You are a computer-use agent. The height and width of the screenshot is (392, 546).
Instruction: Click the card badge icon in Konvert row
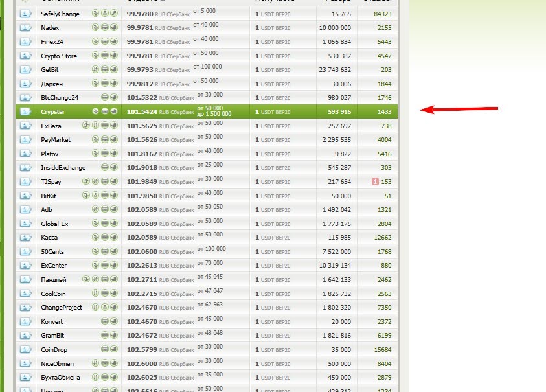(105, 321)
